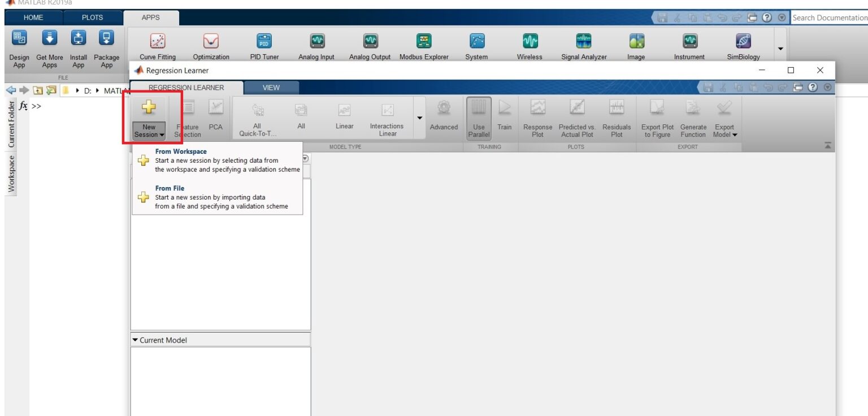Expand the apps gallery dropdown arrow
This screenshot has height=416, width=868.
[780, 49]
